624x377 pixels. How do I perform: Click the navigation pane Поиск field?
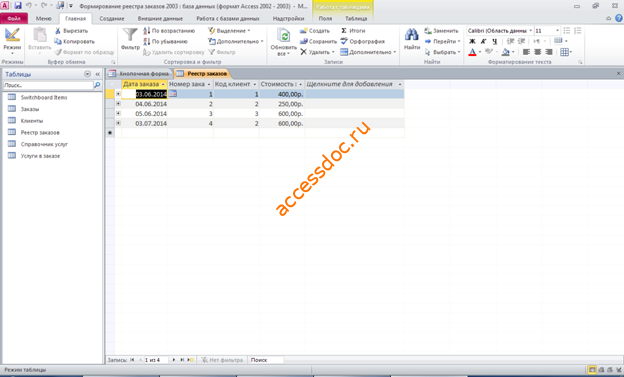click(x=48, y=85)
